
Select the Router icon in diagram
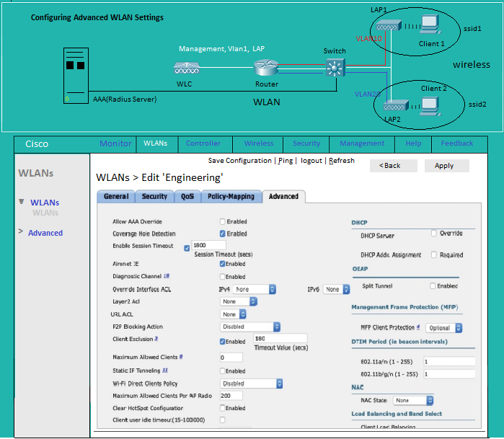point(265,69)
